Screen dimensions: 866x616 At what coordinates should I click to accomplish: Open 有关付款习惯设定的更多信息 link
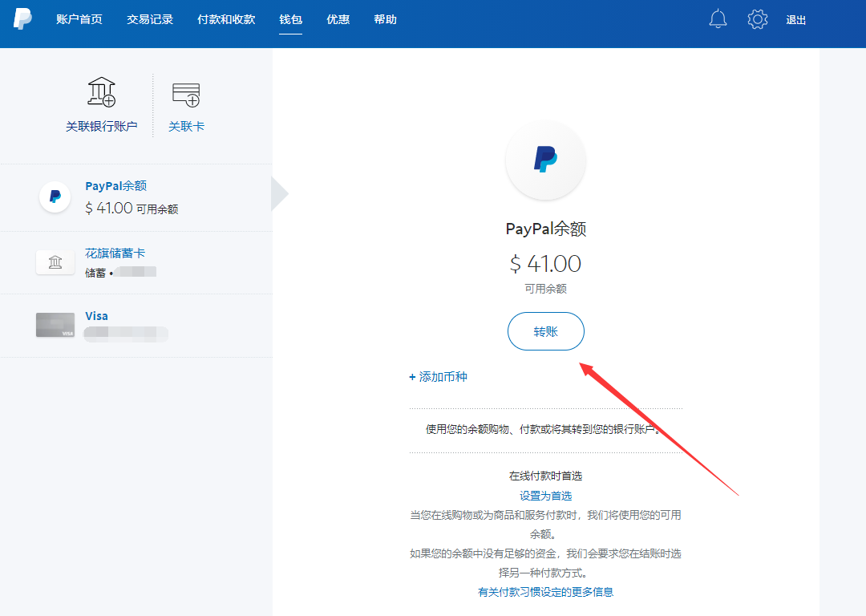(x=545, y=591)
